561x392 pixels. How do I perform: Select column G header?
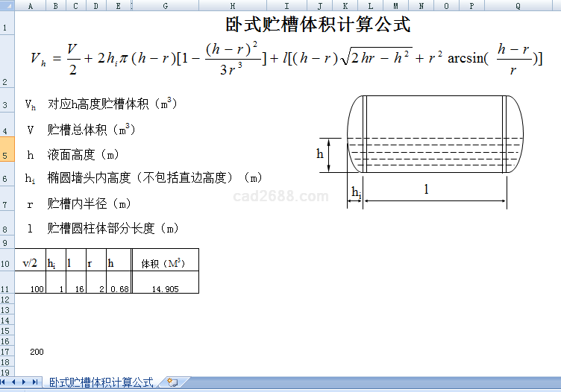pyautogui.click(x=165, y=5)
